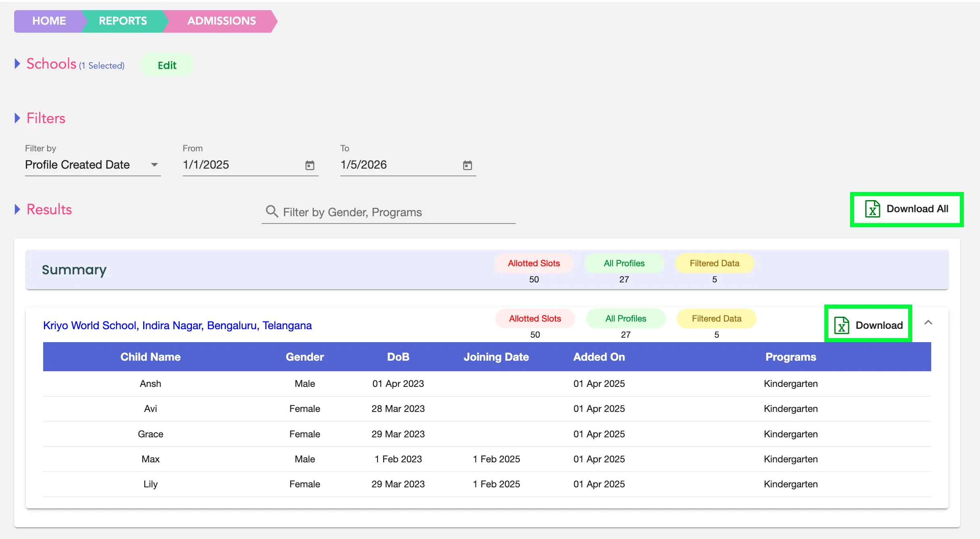Select the Lily row name
980x539 pixels.
point(150,484)
